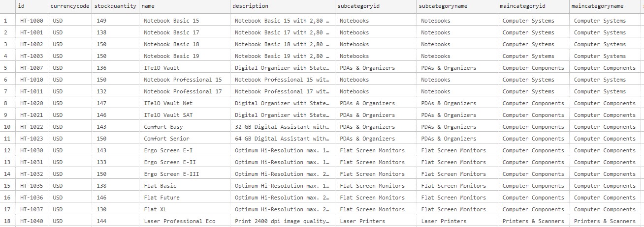Select the Notebook Basic 19 name cell
644x227 pixels.
[185, 56]
